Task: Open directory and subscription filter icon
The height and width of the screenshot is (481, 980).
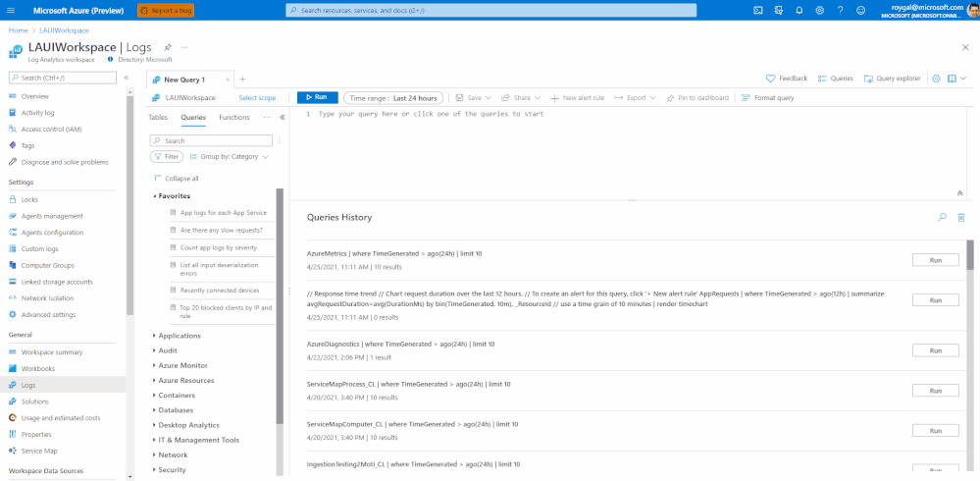Action: (x=778, y=10)
